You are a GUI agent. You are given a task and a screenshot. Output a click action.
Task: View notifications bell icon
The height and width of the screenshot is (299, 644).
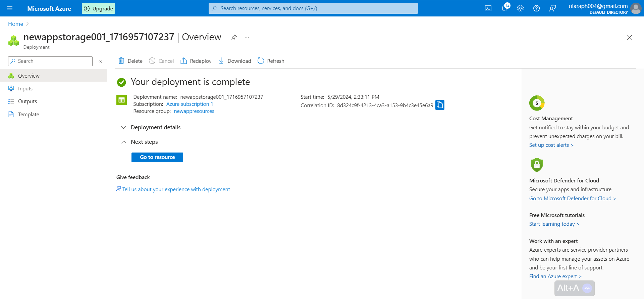click(x=505, y=8)
